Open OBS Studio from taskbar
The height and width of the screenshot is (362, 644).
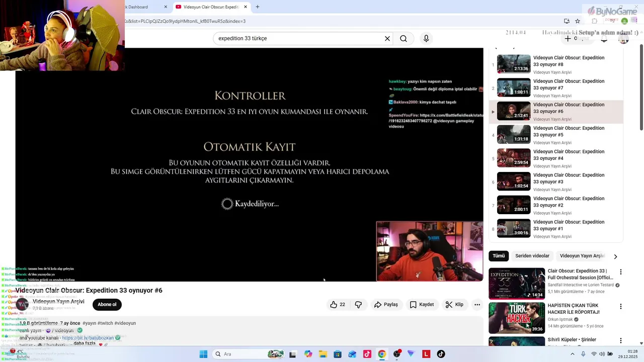point(397,354)
